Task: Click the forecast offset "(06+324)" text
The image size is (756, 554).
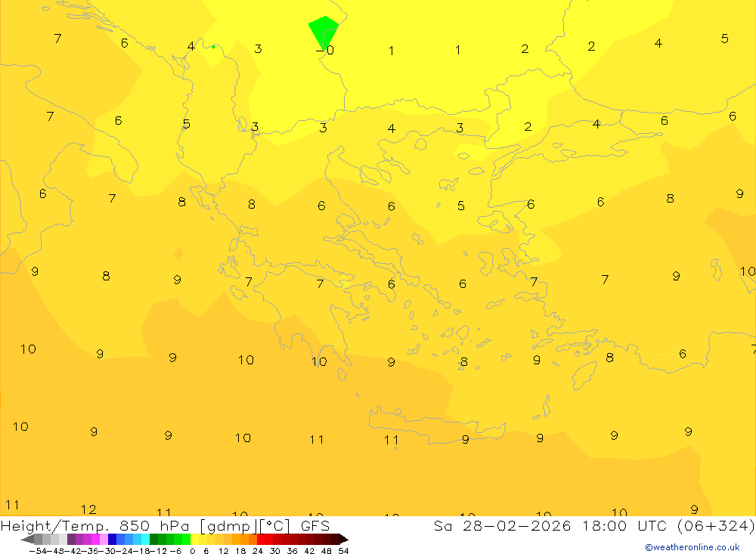Action: coord(715,526)
